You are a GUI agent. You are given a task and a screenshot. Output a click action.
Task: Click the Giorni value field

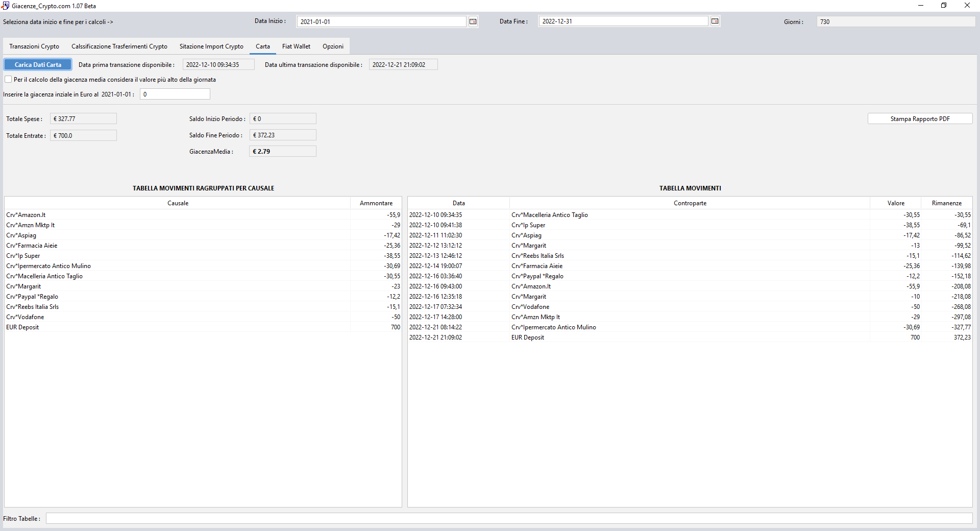896,21
